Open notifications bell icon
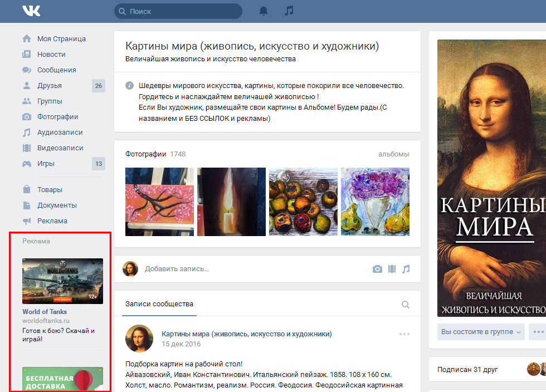This screenshot has height=392, width=546. click(x=264, y=11)
